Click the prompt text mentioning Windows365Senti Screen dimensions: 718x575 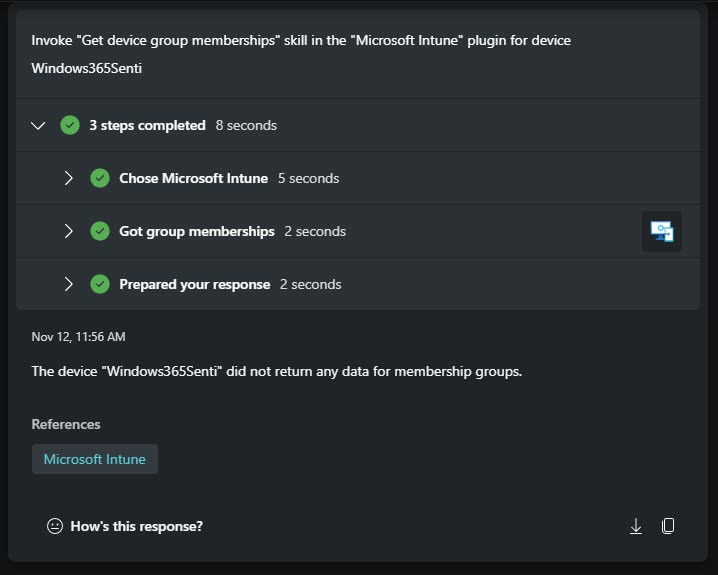pos(301,54)
